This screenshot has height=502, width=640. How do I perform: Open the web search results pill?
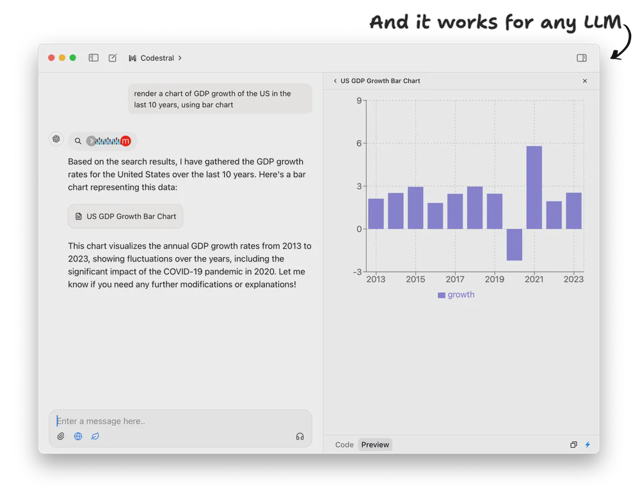[x=102, y=141]
